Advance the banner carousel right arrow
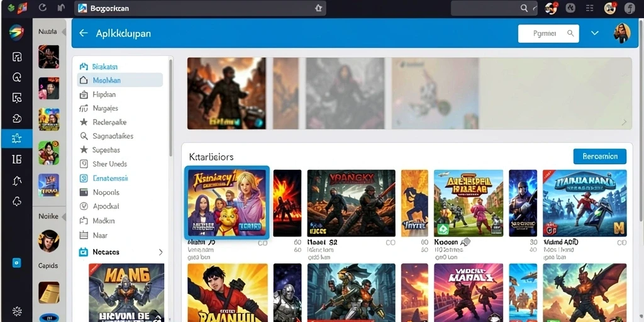The image size is (644, 322). [625, 122]
